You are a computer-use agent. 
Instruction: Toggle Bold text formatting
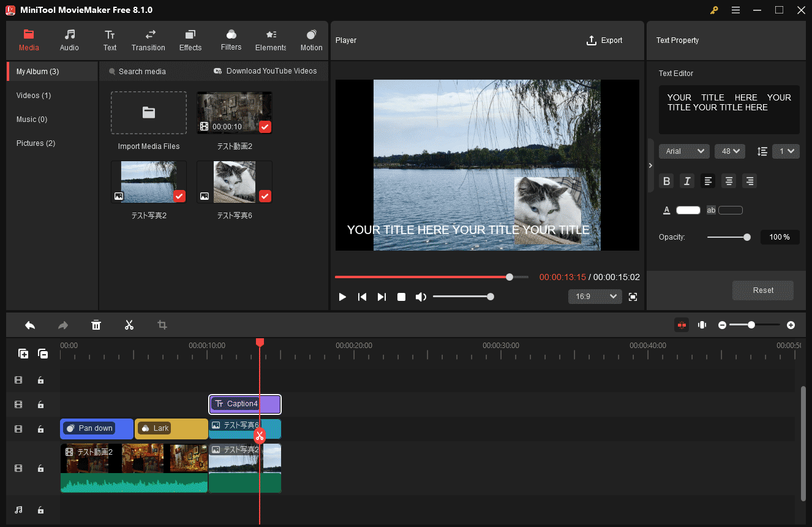[x=667, y=181]
